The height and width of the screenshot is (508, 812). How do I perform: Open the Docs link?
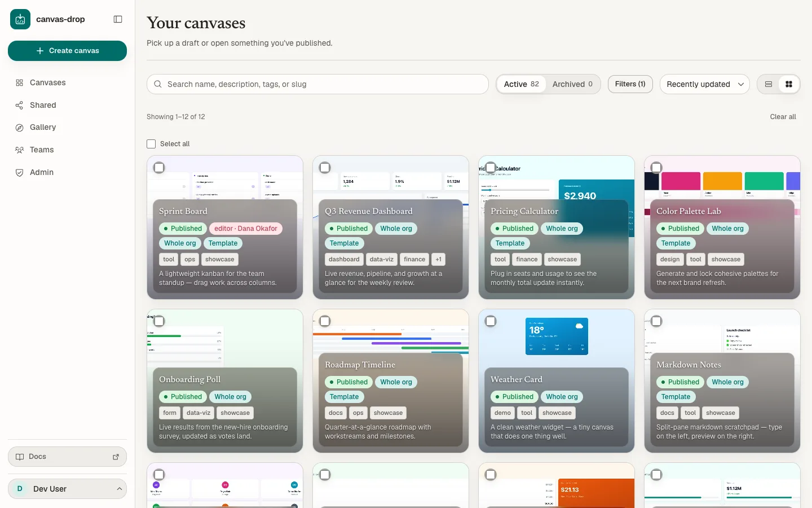[x=67, y=457]
